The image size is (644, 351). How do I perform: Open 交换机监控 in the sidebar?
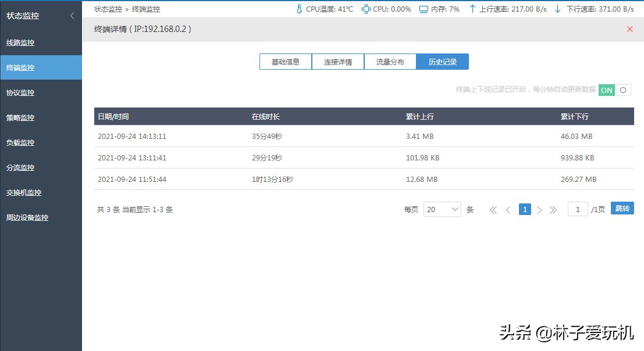click(x=41, y=193)
